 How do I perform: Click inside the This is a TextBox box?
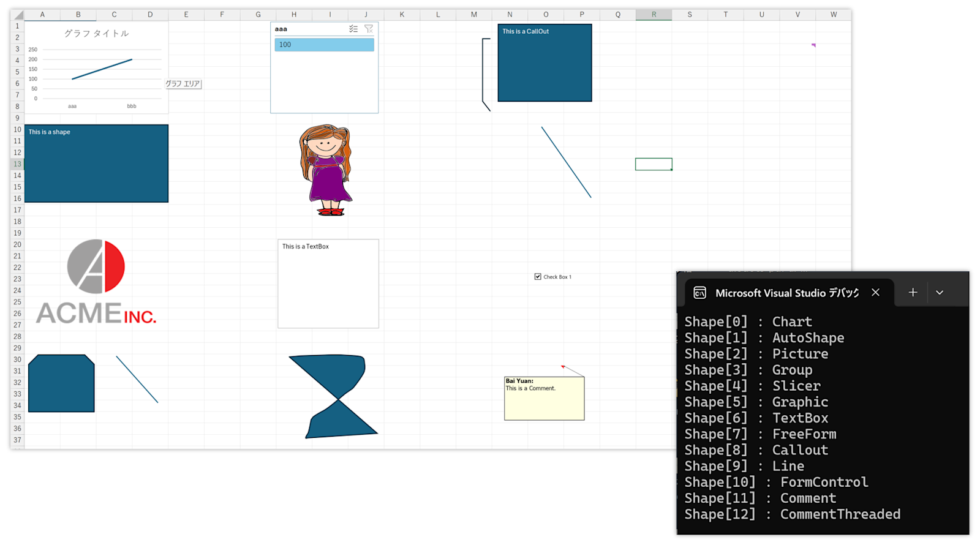[x=328, y=284]
